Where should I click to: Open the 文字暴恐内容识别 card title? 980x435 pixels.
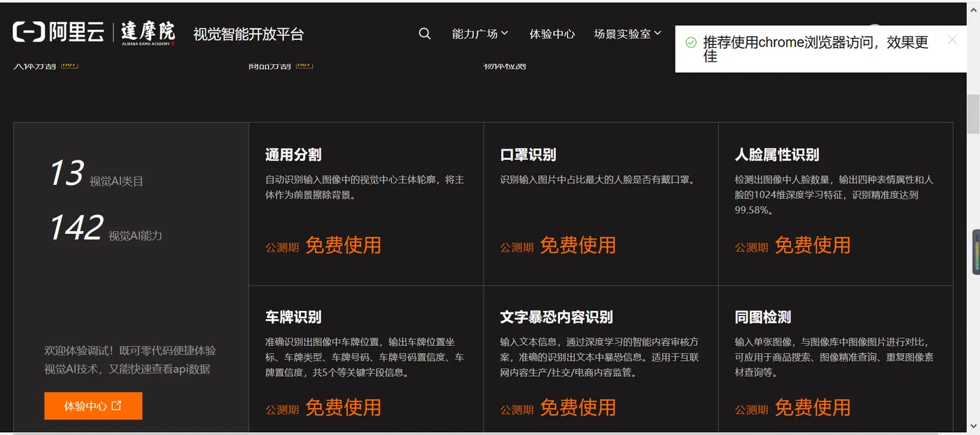coord(556,317)
